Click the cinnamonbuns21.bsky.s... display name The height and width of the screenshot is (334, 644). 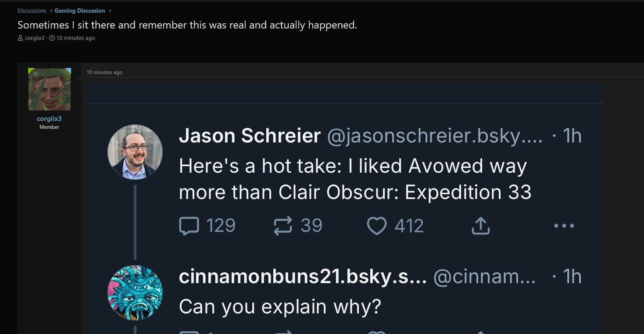pos(303,277)
